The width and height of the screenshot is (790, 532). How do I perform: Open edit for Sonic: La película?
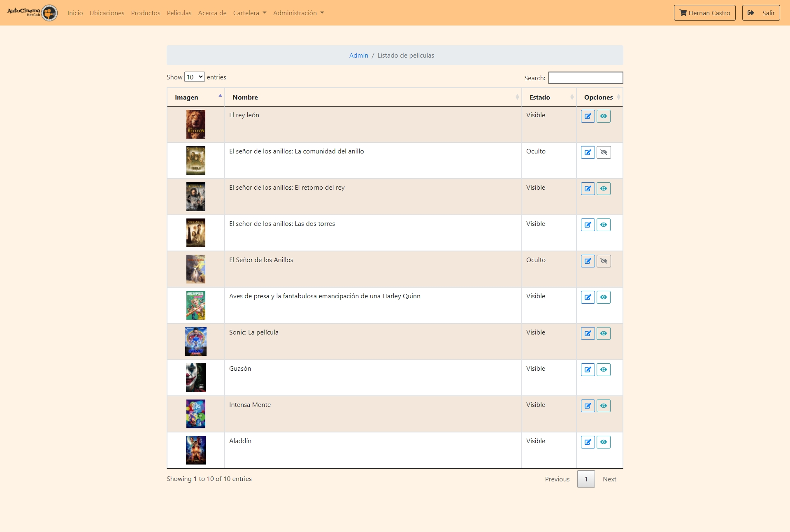[588, 333]
